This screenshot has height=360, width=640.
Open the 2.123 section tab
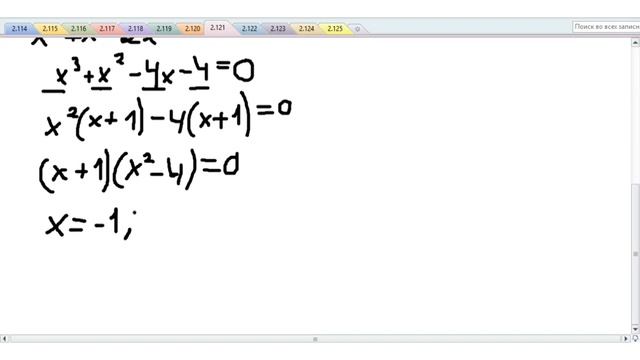(x=278, y=29)
